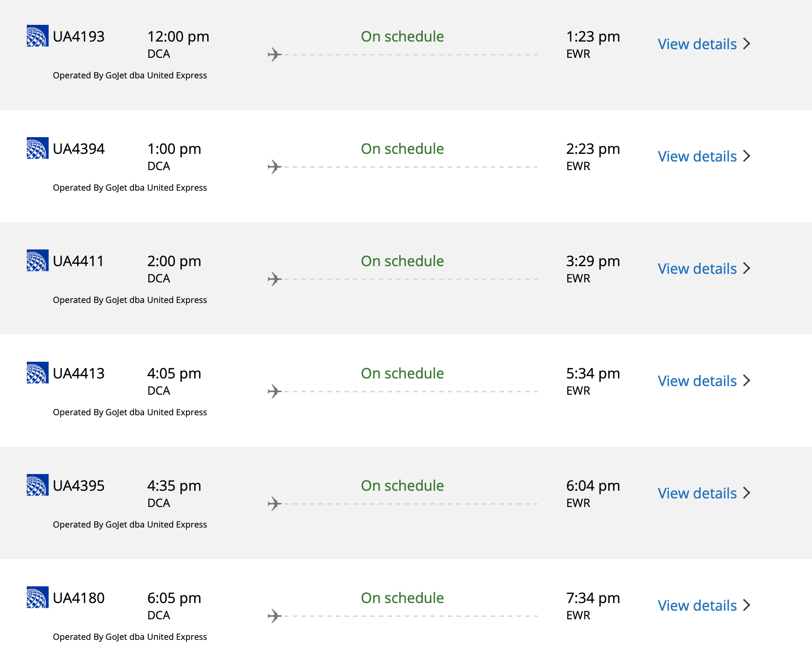Select the airplane icon for flight UA4413

pyautogui.click(x=275, y=391)
